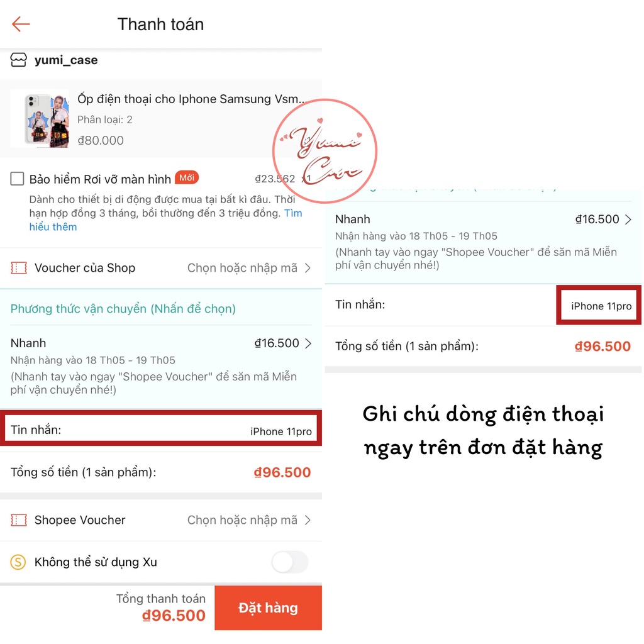The height and width of the screenshot is (644, 644).
Task: Click highlighted iPhone 11pro message on right
Action: tap(601, 306)
